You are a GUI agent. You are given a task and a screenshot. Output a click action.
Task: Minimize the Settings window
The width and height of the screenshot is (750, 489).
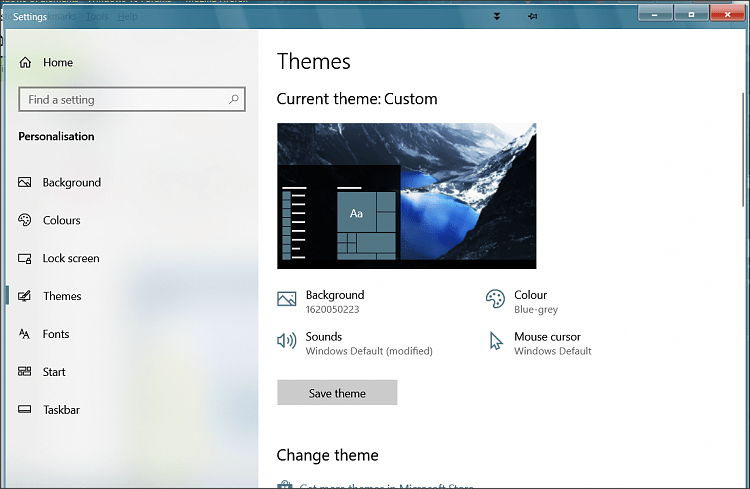[655, 14]
